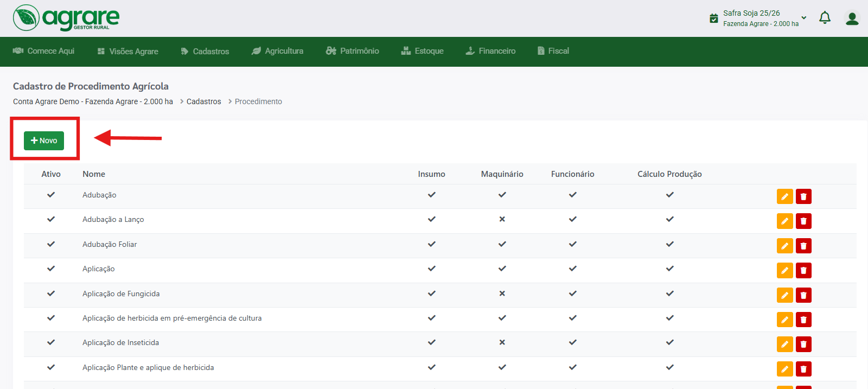This screenshot has height=389, width=868.
Task: Open the Agricultura menu
Action: click(277, 51)
